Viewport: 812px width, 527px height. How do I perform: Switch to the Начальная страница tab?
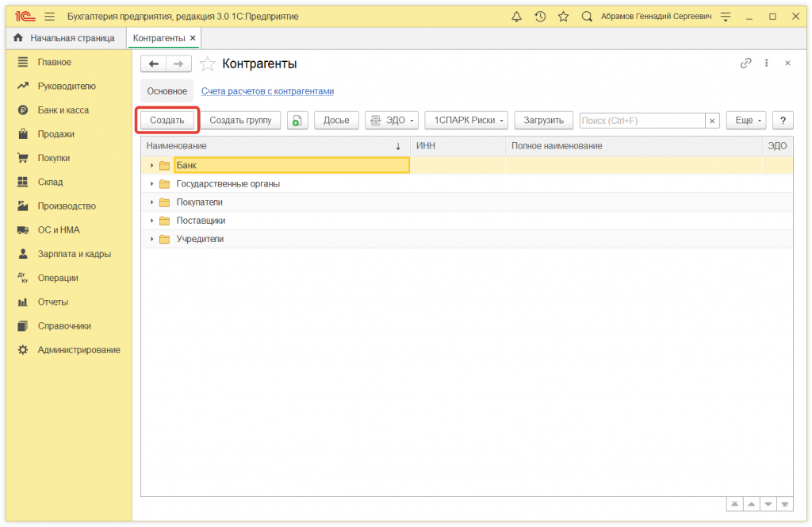[x=65, y=38]
